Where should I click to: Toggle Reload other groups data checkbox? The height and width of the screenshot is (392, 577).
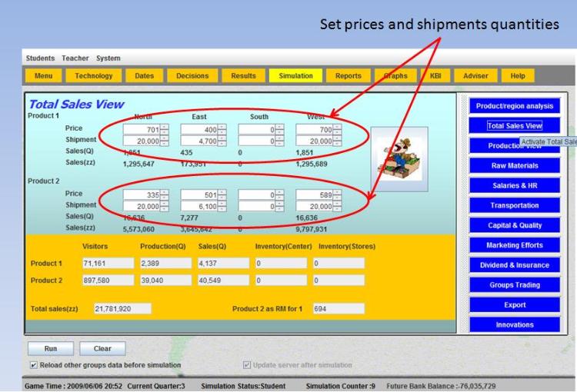pos(34,365)
